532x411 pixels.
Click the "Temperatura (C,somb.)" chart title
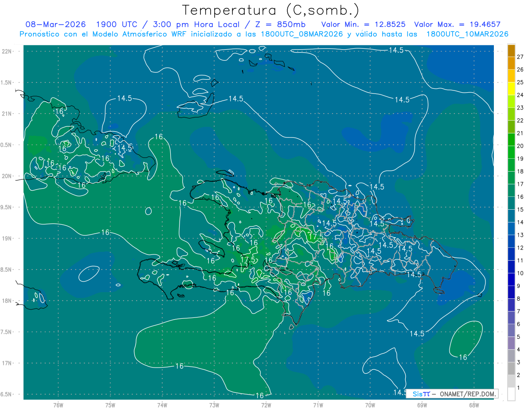[271, 10]
